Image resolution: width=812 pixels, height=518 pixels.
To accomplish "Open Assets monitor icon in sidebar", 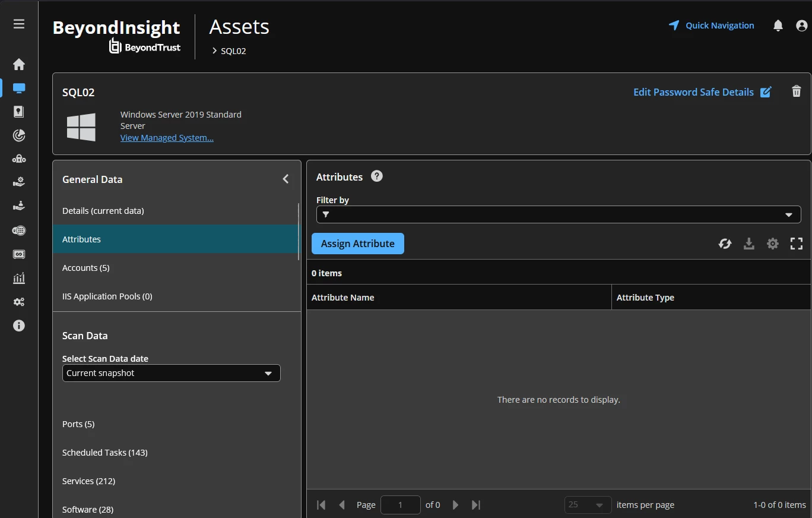I will (19, 88).
